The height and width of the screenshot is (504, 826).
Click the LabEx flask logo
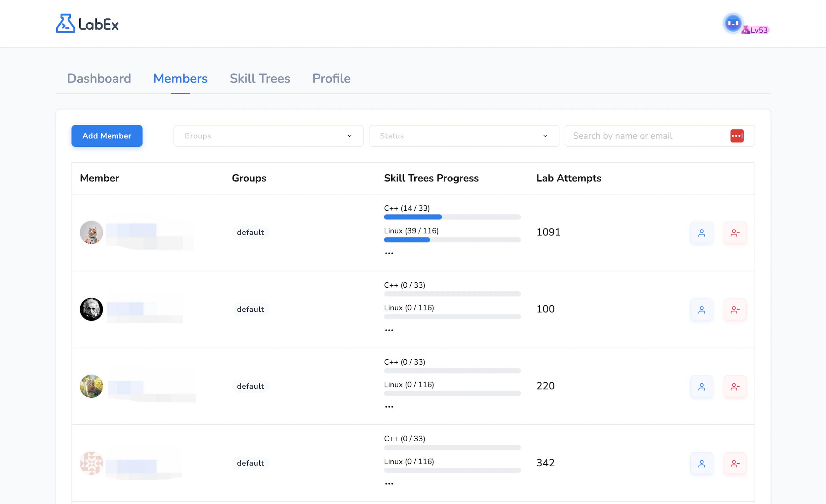click(65, 23)
